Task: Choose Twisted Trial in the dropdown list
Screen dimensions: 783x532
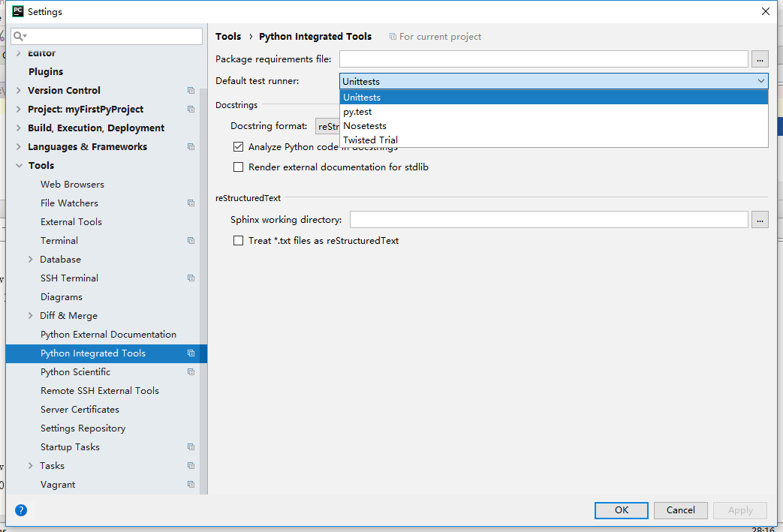Action: 370,140
